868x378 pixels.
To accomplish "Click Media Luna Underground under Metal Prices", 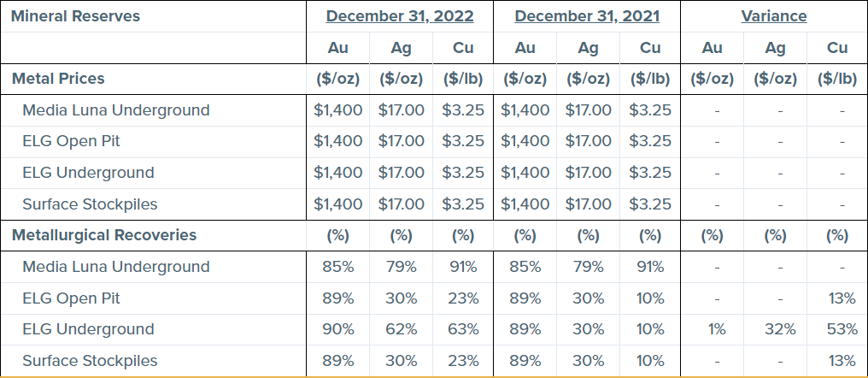I will coord(116,110).
